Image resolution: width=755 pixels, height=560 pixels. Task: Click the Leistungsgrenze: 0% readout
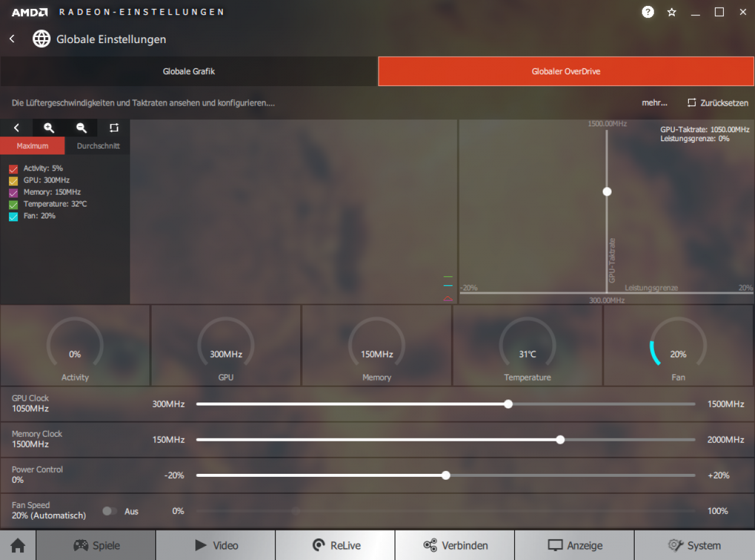695,139
